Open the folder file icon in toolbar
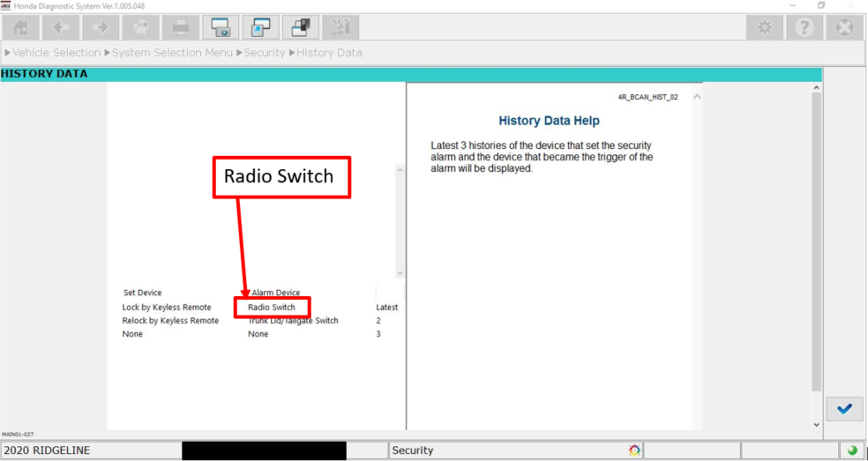This screenshot has height=461, width=868. tap(140, 27)
